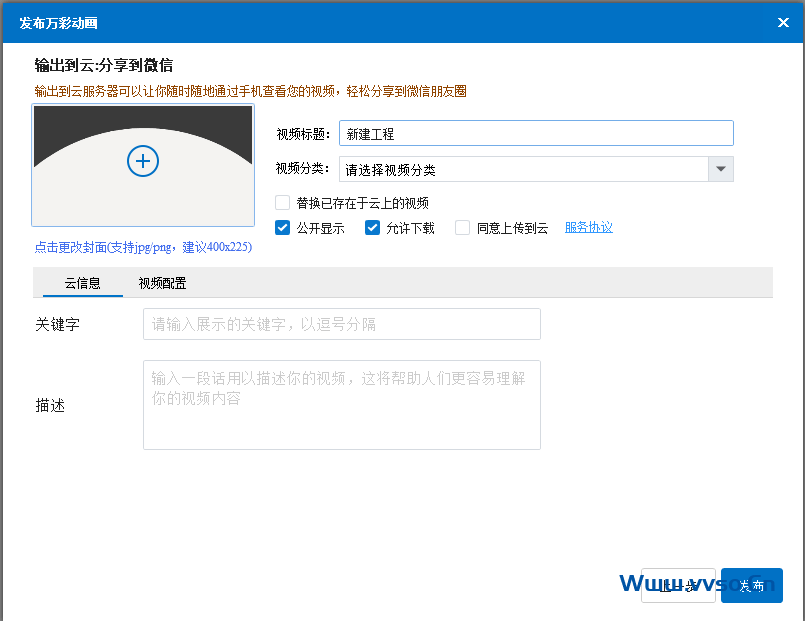Uncheck the 公开显示 checkbox
This screenshot has height=621, width=805.
pos(283,228)
